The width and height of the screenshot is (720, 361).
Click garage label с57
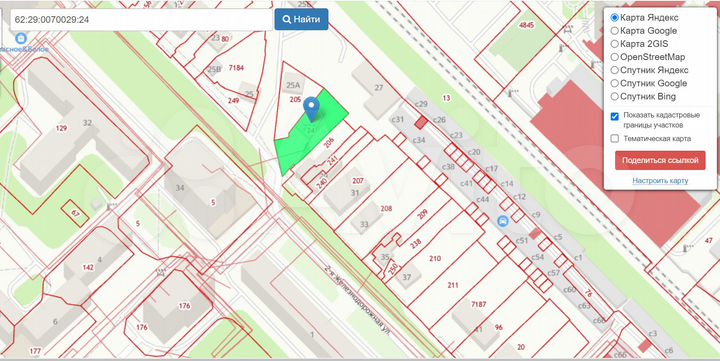(x=554, y=273)
